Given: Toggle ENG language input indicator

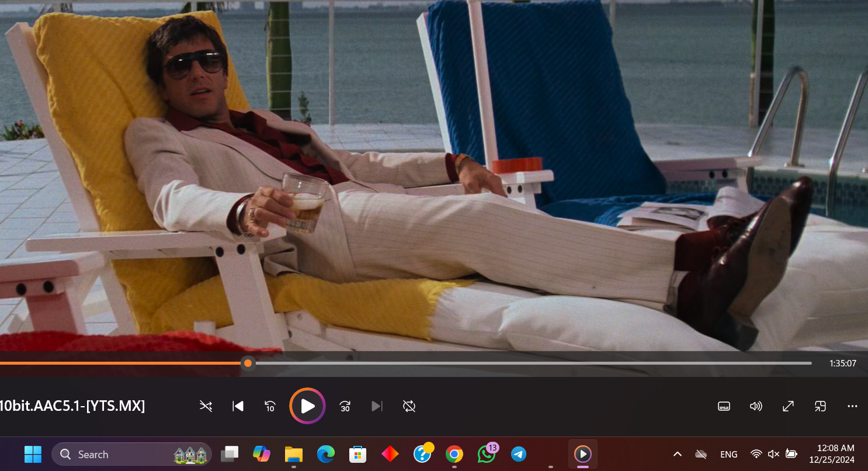Looking at the screenshot, I should click(x=728, y=454).
